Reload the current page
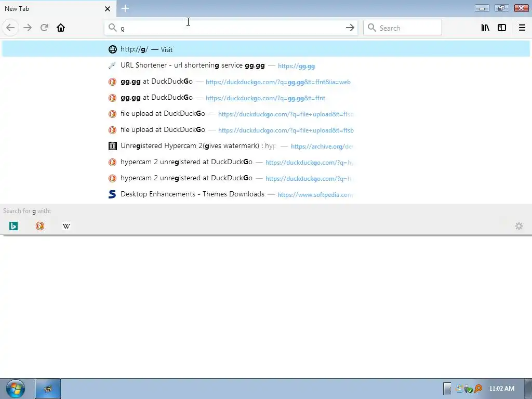The image size is (532, 399). [44, 28]
